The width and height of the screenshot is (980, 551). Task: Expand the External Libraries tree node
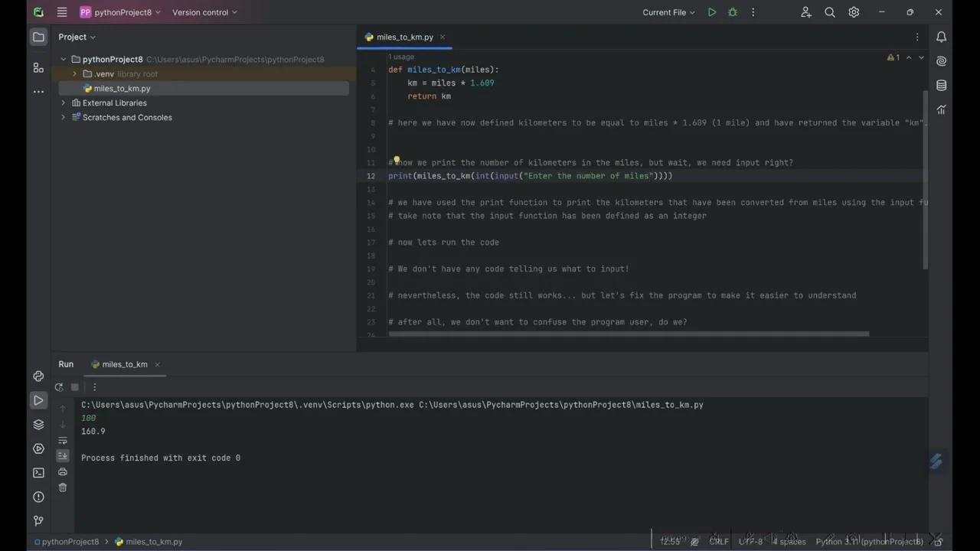click(x=63, y=103)
